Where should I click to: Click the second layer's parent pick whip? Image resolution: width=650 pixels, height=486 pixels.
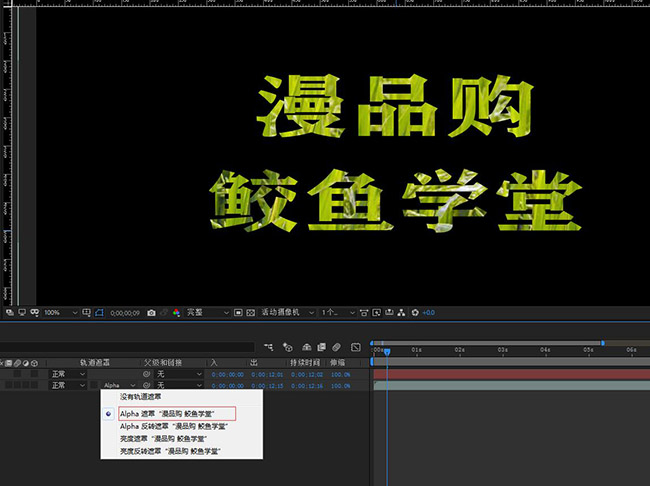coord(146,385)
